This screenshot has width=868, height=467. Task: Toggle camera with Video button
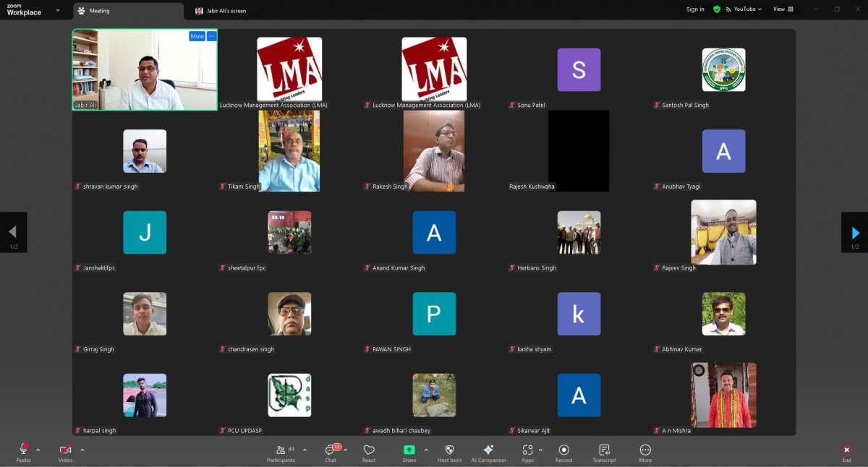[65, 453]
